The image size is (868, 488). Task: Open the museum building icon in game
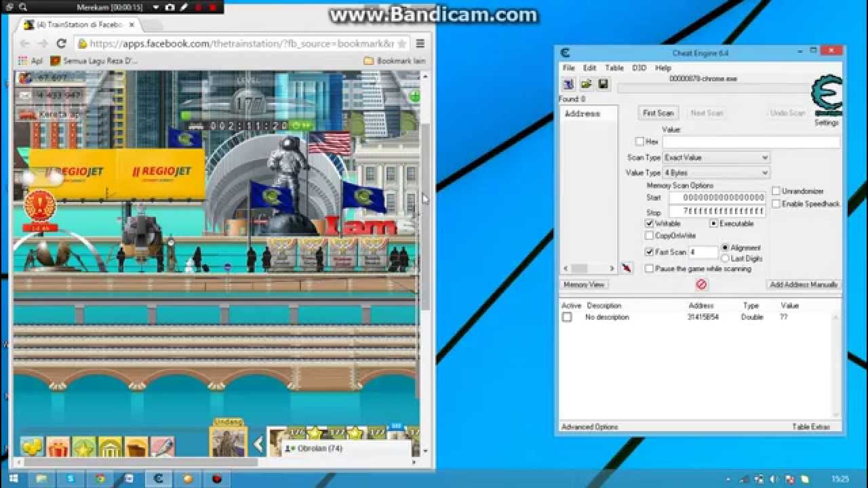pos(110,447)
